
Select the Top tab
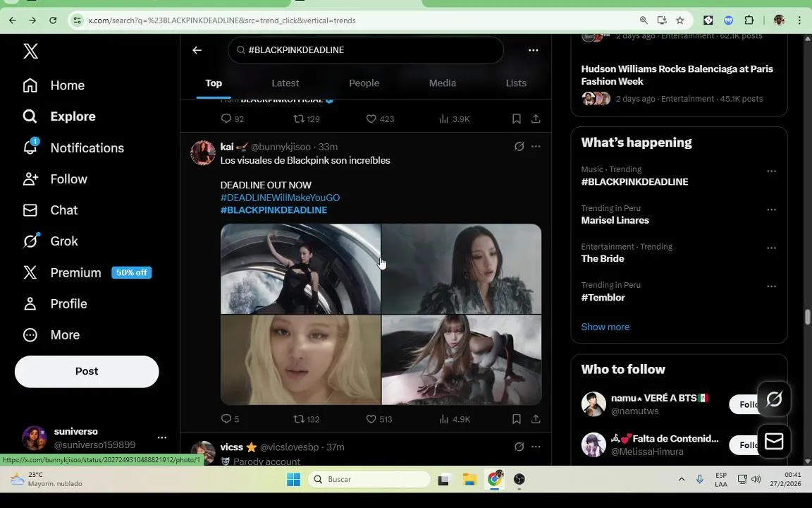point(214,83)
